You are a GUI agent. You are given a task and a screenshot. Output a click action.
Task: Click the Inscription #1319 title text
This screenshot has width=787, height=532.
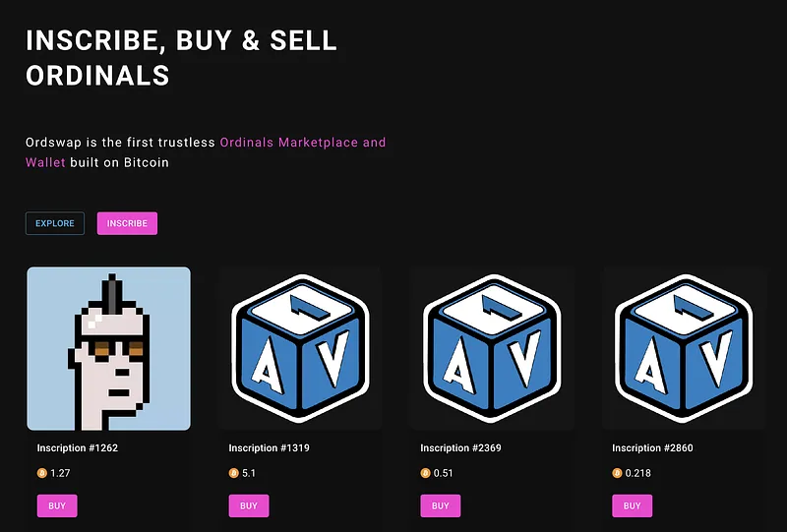(x=269, y=448)
